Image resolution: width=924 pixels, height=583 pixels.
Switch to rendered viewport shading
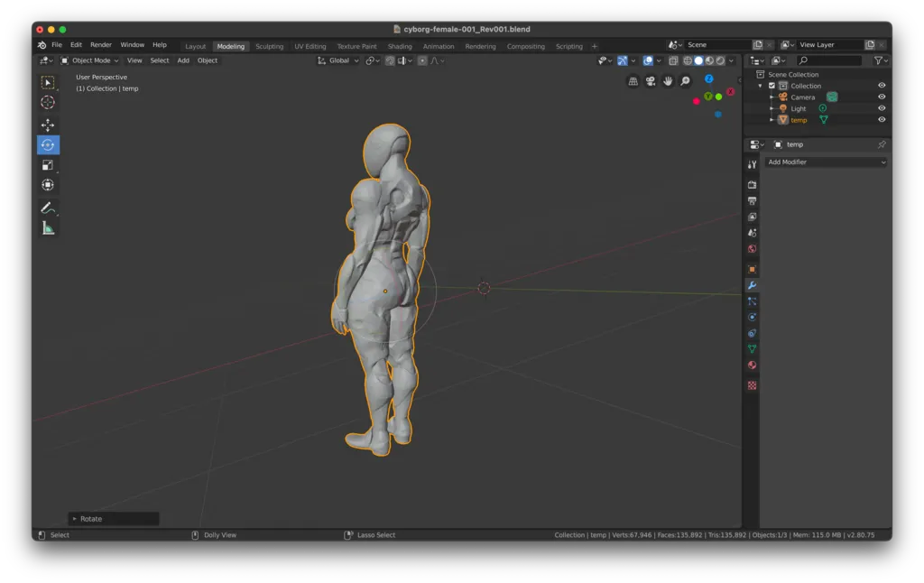click(x=720, y=60)
